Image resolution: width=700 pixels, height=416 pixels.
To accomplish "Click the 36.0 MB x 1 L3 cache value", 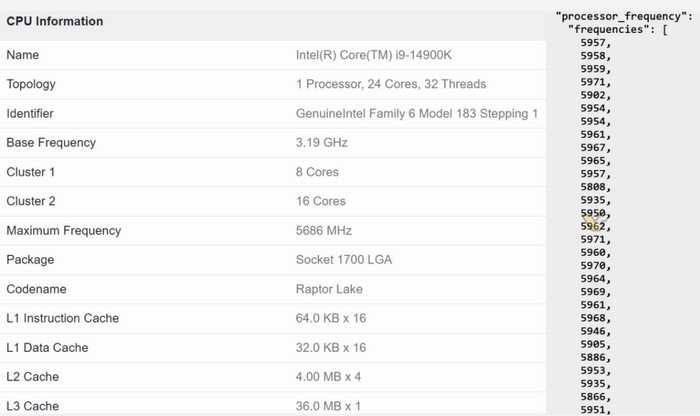I will tap(328, 406).
